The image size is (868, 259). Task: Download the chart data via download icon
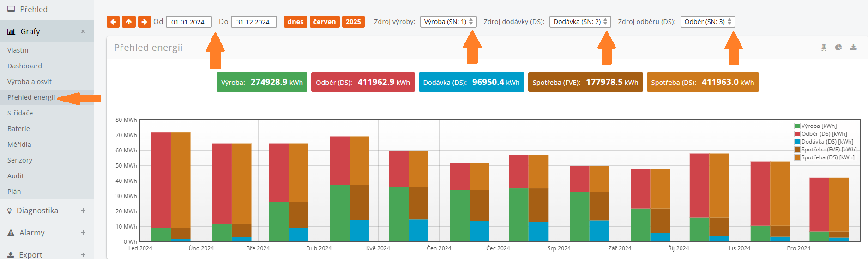(x=853, y=48)
